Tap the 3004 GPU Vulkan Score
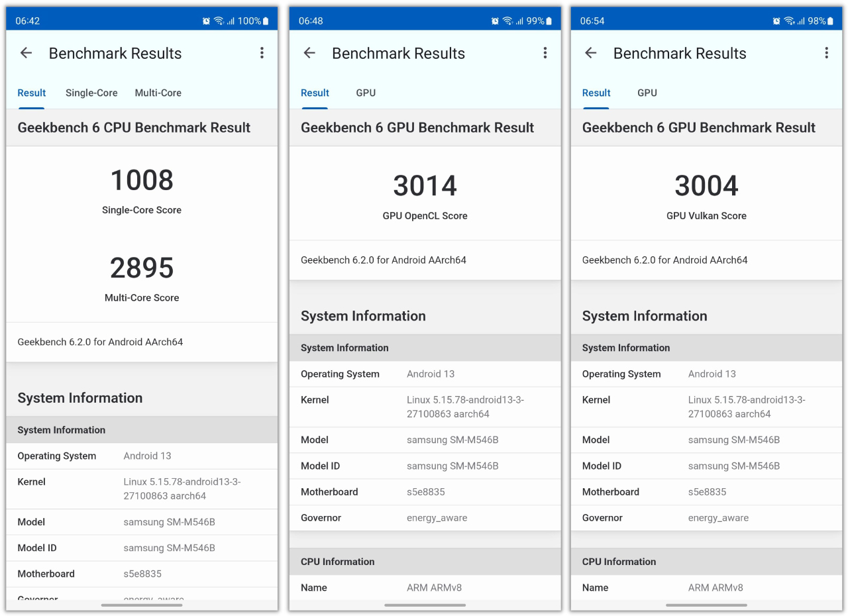 coord(706,186)
